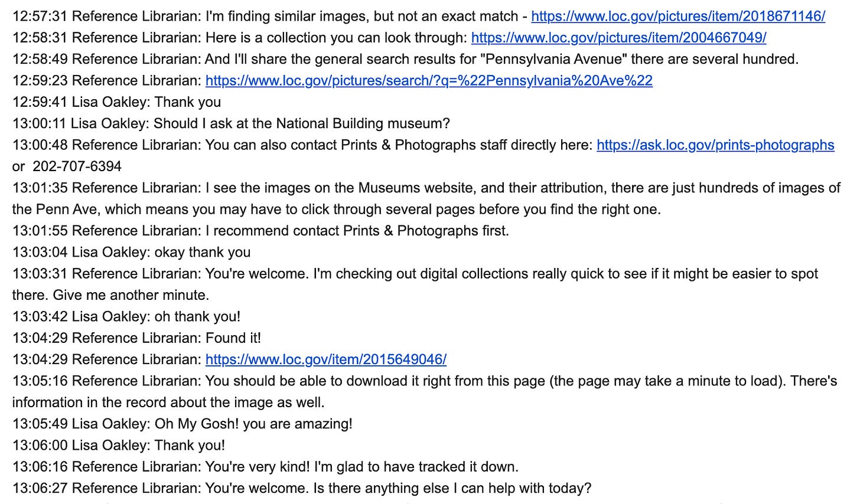Click the 'Give me another minute' text
The height and width of the screenshot is (504, 860).
(131, 295)
